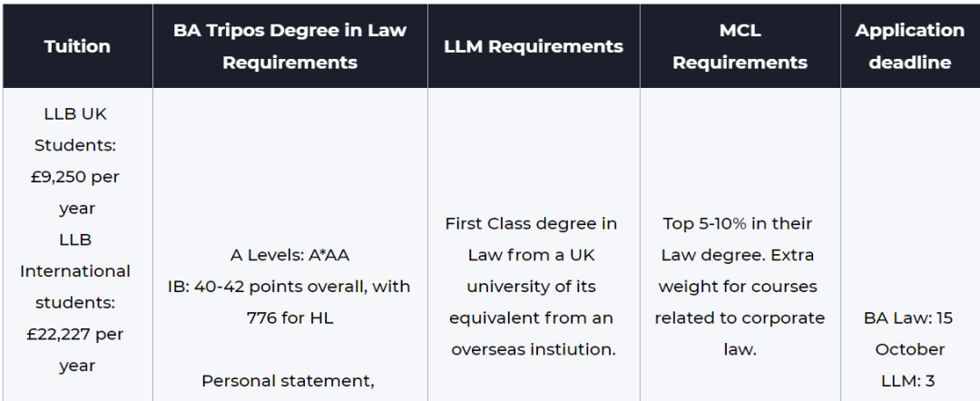Click the LLM Requirements column header
Image resolution: width=980 pixels, height=401 pixels.
(x=534, y=46)
